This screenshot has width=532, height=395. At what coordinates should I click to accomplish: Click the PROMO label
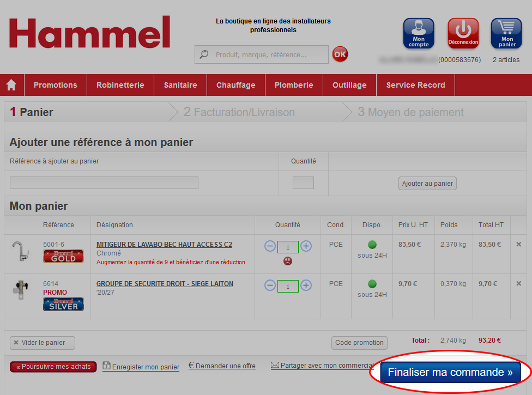tap(55, 292)
